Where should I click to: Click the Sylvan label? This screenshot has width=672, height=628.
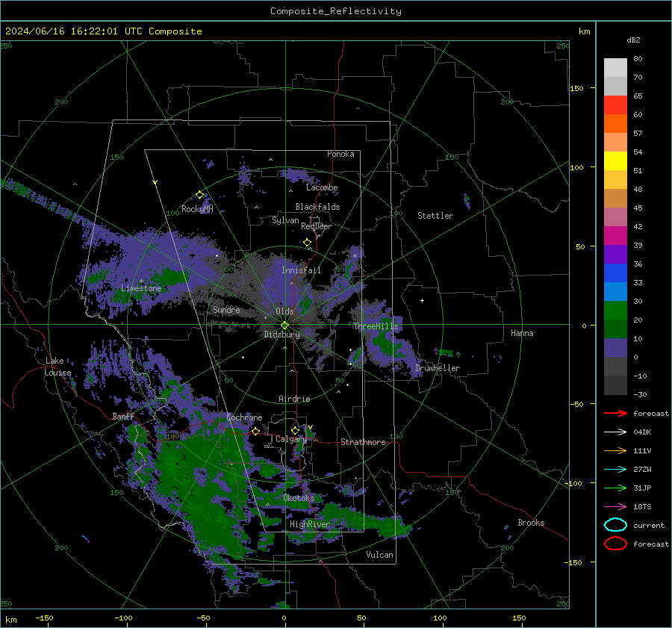285,220
